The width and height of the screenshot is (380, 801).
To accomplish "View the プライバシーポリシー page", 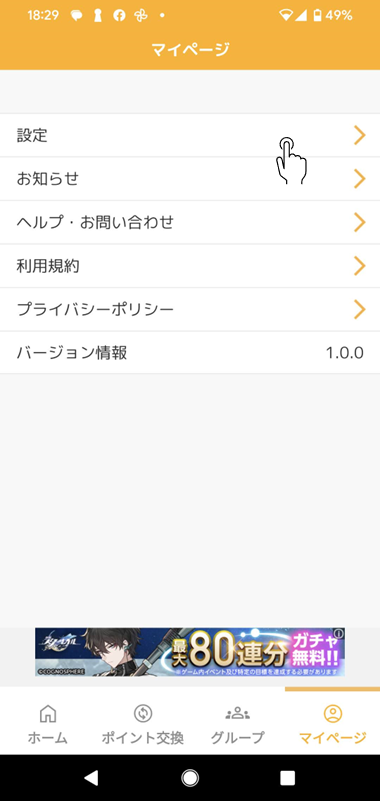I will [190, 309].
